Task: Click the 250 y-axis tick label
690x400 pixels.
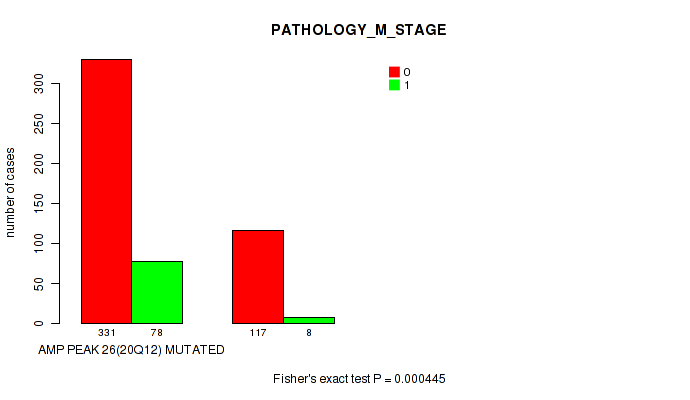Action: (39, 123)
